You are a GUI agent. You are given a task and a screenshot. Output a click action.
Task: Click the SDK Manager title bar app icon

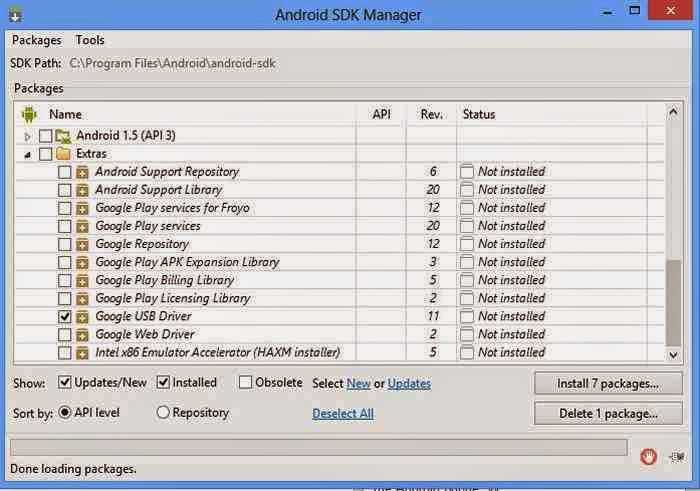click(17, 15)
